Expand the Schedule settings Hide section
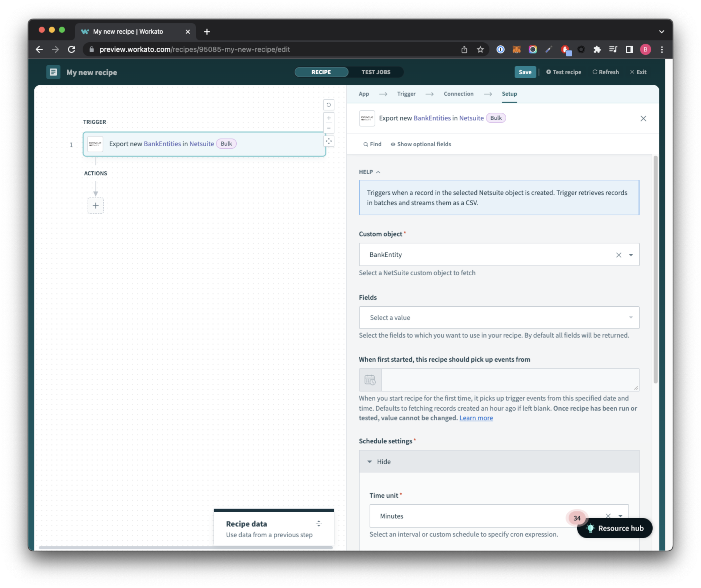Viewport: 701px width, 588px height. click(x=378, y=462)
